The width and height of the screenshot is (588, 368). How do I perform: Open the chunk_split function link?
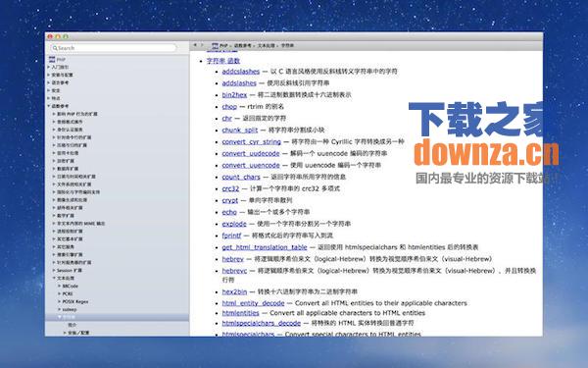pos(240,130)
